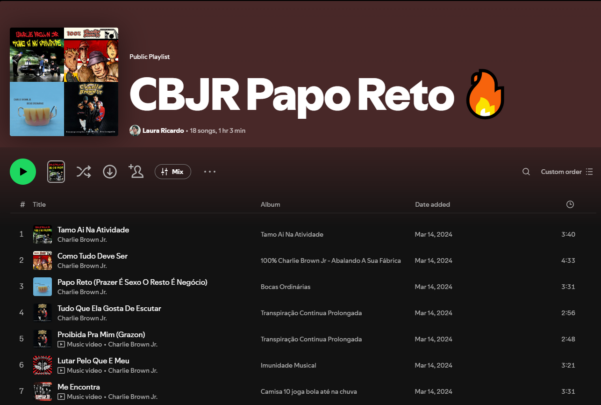Select the song Tamo Aí Na Atividade
601x405 pixels.
(93, 229)
